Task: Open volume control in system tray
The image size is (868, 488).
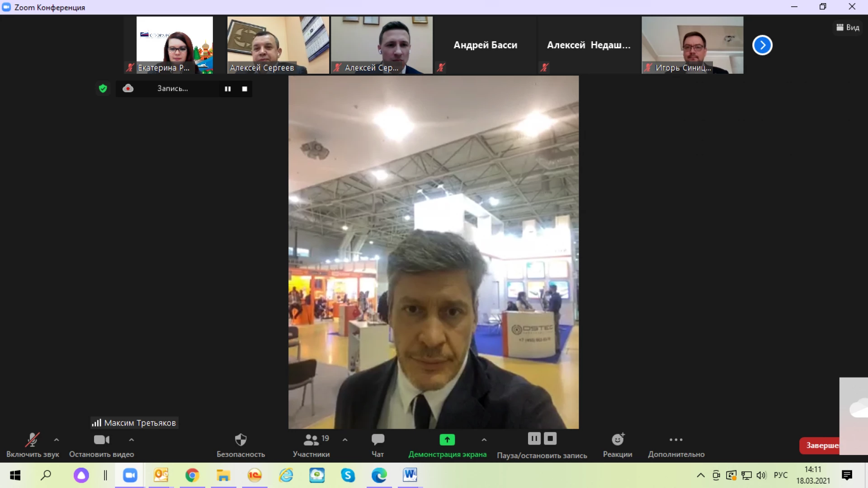Action: (x=761, y=475)
